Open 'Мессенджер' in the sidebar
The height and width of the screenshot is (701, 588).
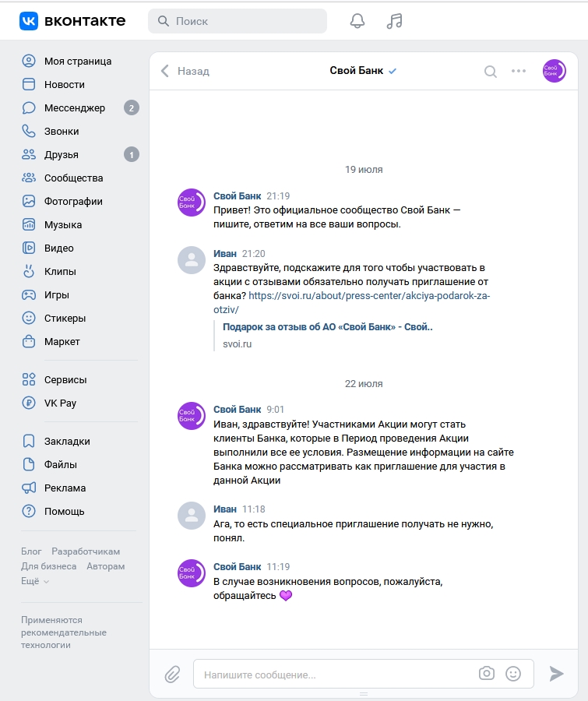(75, 107)
